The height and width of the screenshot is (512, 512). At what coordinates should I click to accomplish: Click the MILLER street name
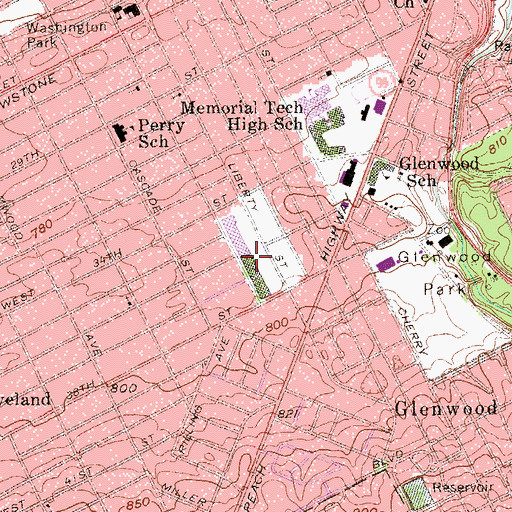coord(184,495)
